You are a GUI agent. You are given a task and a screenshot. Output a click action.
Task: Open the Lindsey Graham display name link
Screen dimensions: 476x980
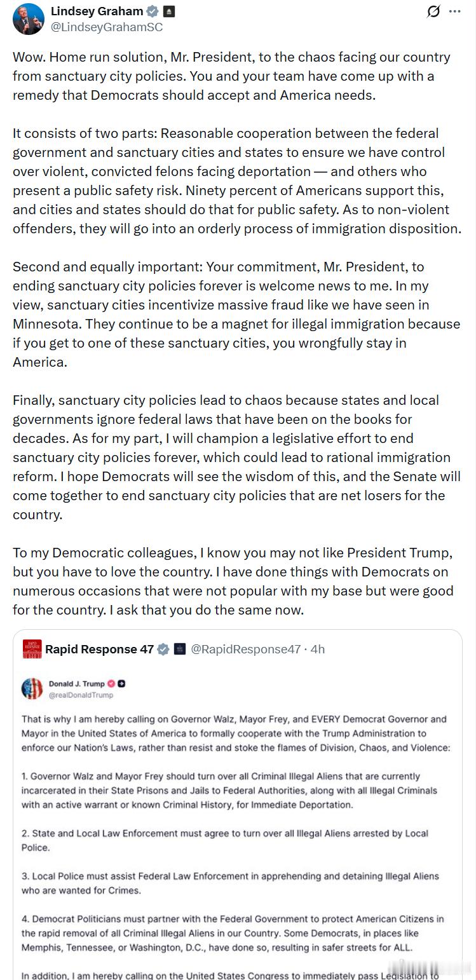pyautogui.click(x=97, y=11)
